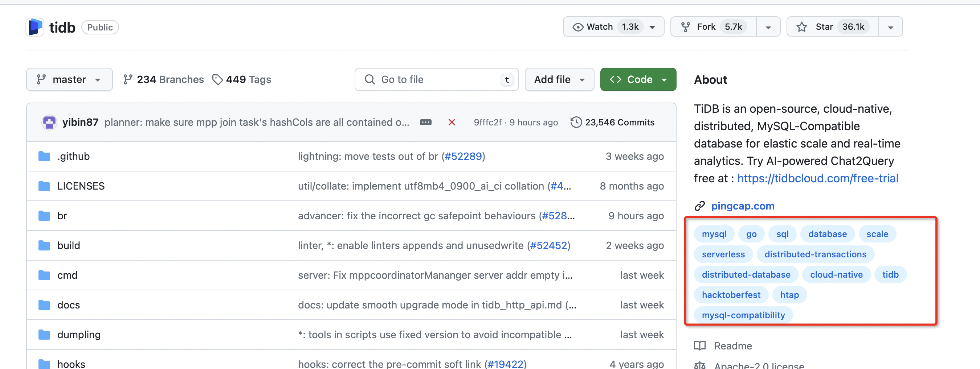The width and height of the screenshot is (980, 369).
Task: Expand commit message ellipsis icon
Action: point(425,123)
